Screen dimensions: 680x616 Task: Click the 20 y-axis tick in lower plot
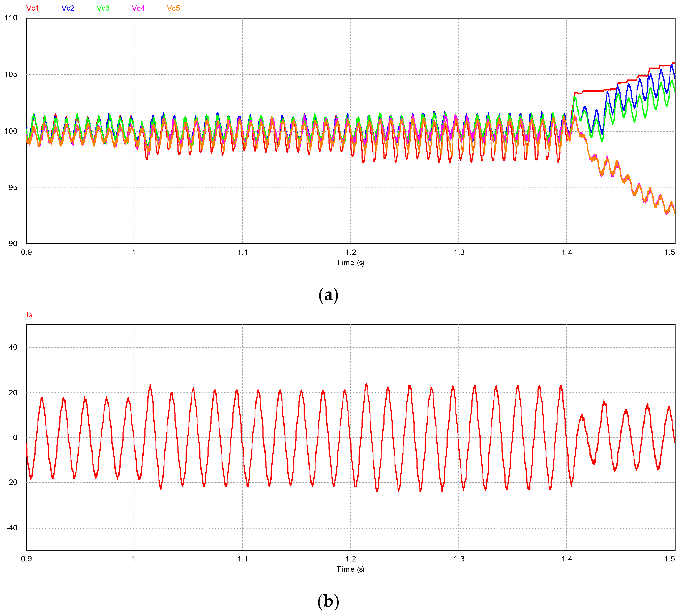(13, 393)
